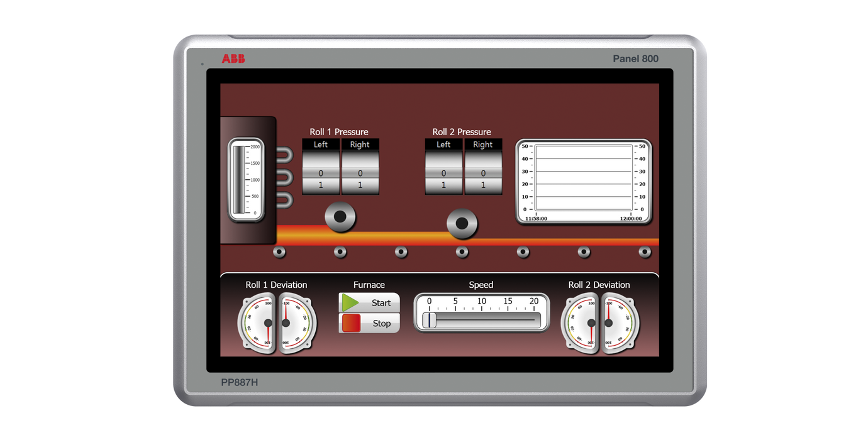Click the Roll 2 roller wheel icon
The width and height of the screenshot is (868, 440).
tap(462, 224)
